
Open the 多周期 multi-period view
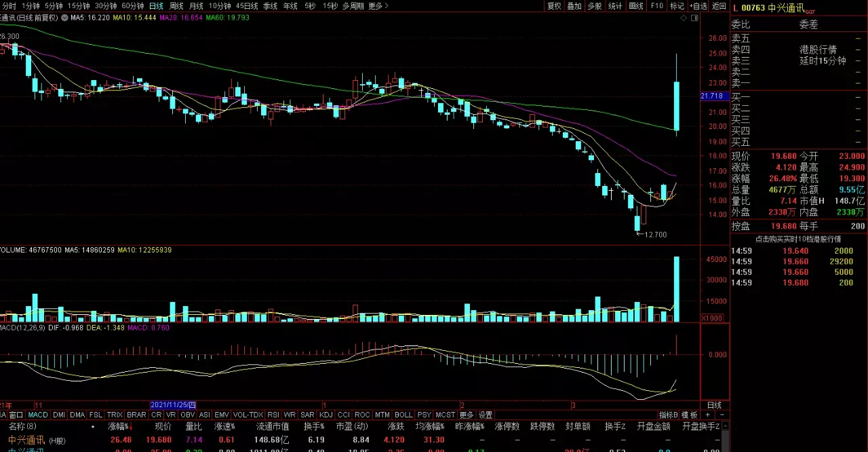pyautogui.click(x=353, y=6)
